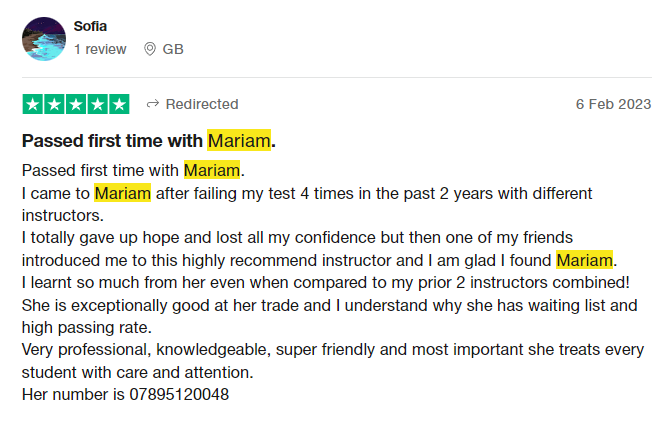This screenshot has height=422, width=663.
Task: Click the Redirected label text
Action: pyautogui.click(x=202, y=104)
